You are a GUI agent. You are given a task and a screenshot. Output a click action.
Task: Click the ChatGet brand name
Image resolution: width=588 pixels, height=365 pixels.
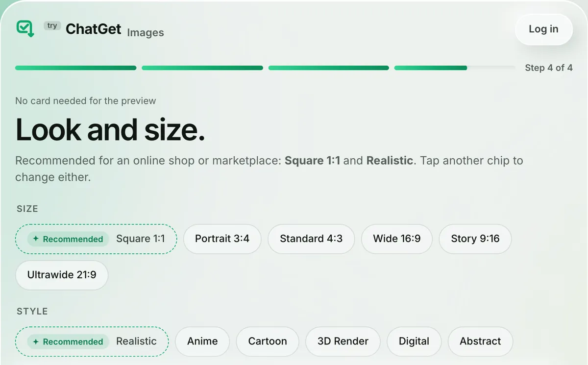93,29
